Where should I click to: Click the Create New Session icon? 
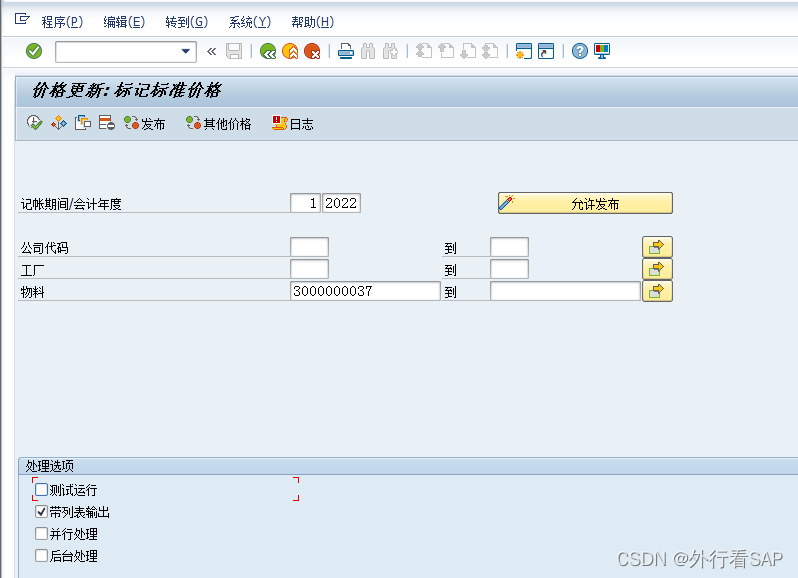pyautogui.click(x=524, y=51)
